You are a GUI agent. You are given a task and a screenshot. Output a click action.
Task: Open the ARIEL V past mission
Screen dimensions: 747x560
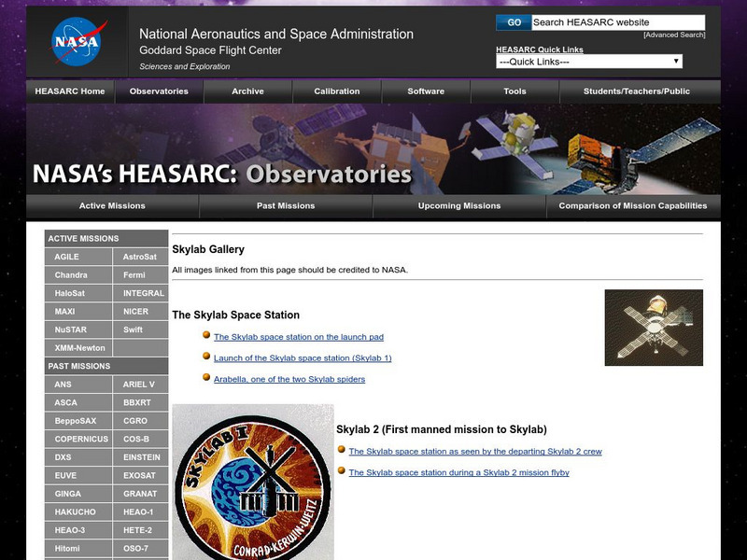[141, 385]
